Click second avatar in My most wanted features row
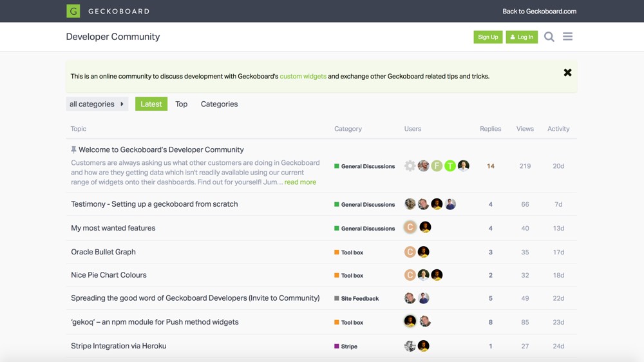The width and height of the screenshot is (644, 362). click(x=425, y=227)
